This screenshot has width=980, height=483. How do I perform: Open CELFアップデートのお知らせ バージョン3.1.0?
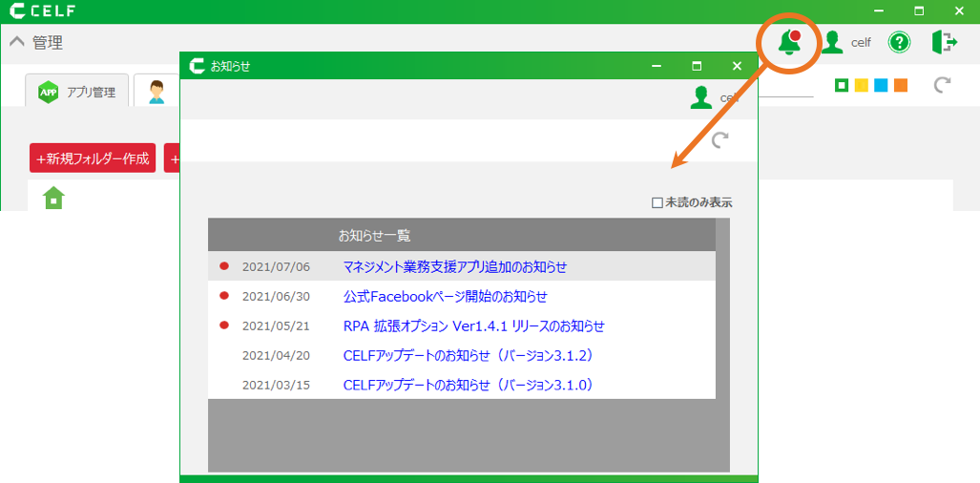(468, 385)
